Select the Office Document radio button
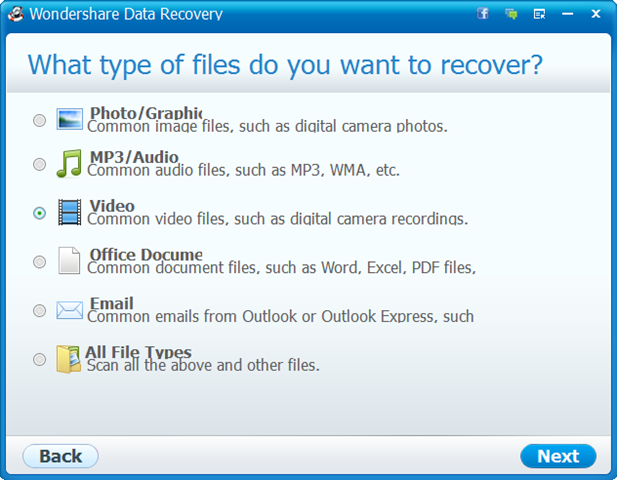The height and width of the screenshot is (480, 617). pyautogui.click(x=39, y=262)
